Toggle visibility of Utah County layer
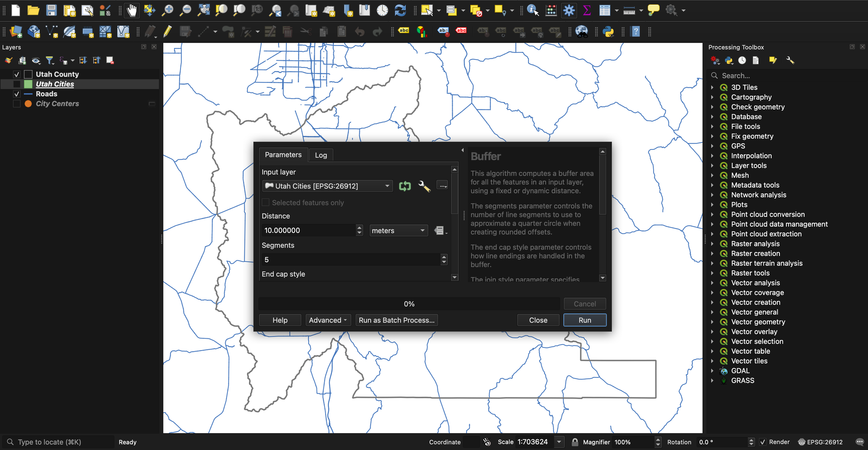Screen dimensions: 868x450 point(17,74)
